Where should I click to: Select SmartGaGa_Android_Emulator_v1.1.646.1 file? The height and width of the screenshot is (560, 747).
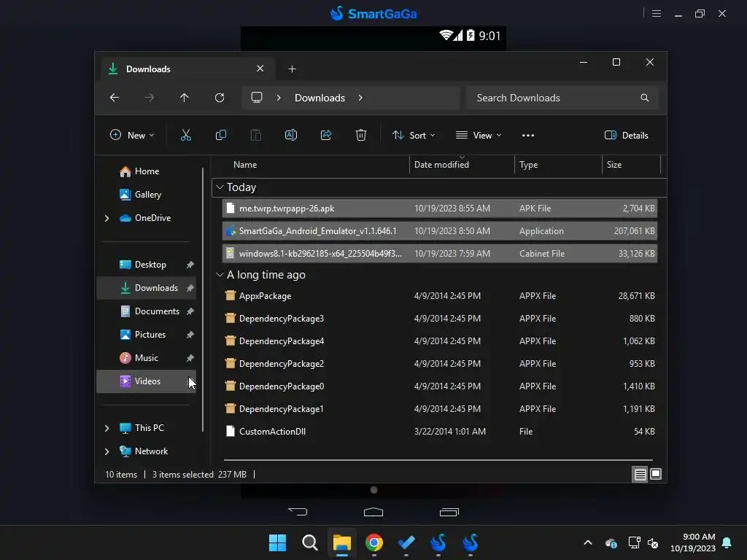(x=439, y=231)
